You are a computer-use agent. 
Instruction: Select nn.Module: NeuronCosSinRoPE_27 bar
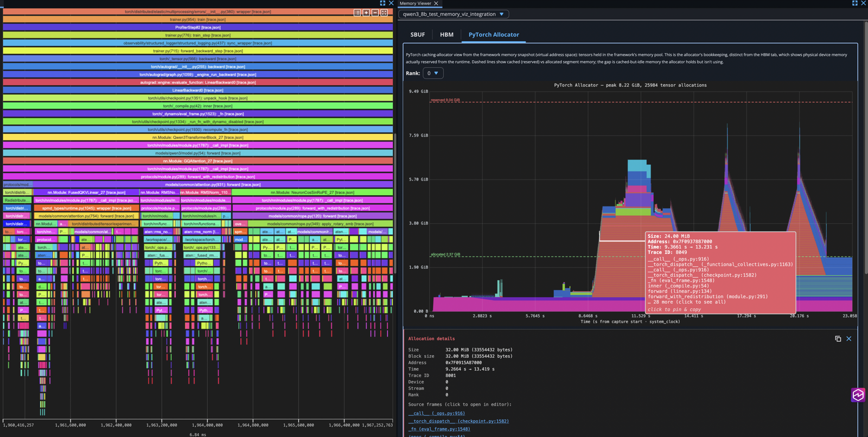pos(312,192)
